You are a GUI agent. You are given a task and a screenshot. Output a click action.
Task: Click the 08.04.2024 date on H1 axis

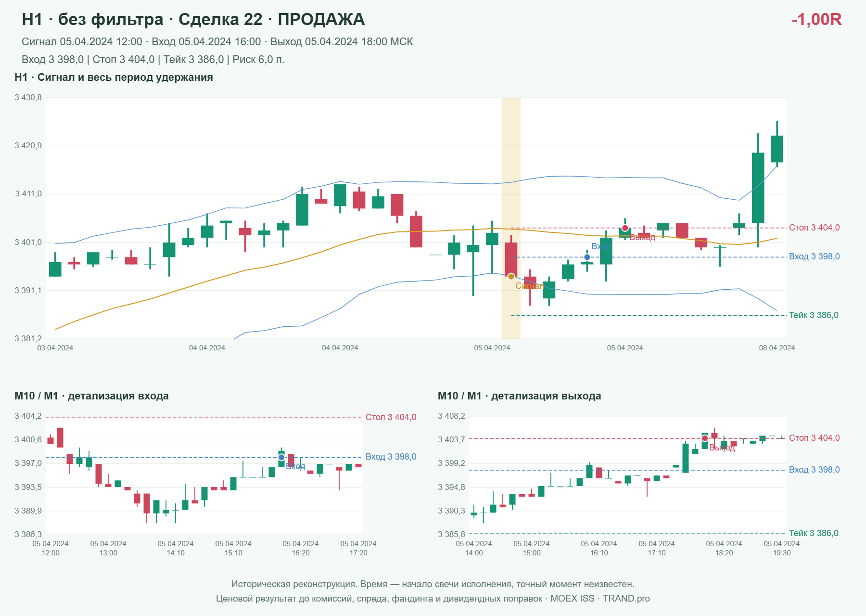click(x=777, y=348)
